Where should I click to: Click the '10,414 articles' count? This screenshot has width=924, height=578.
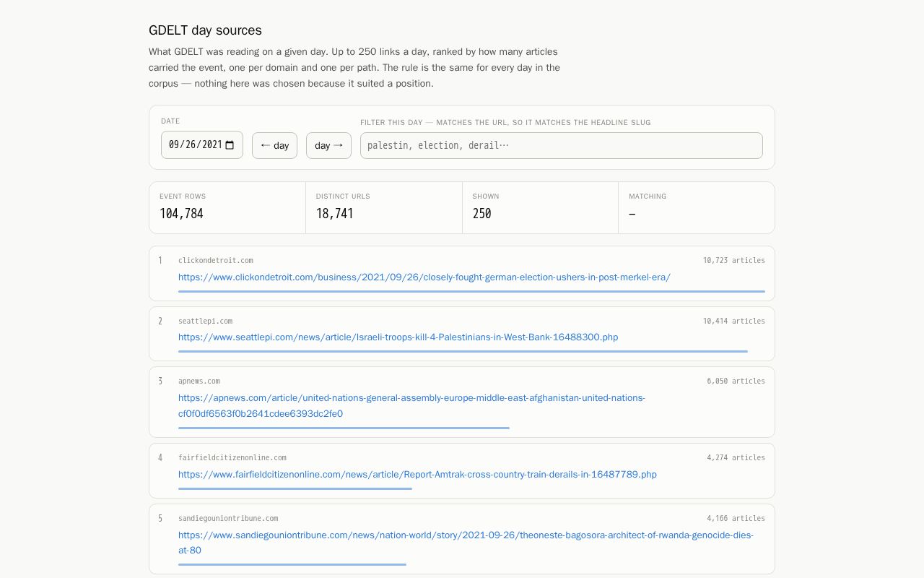click(734, 321)
